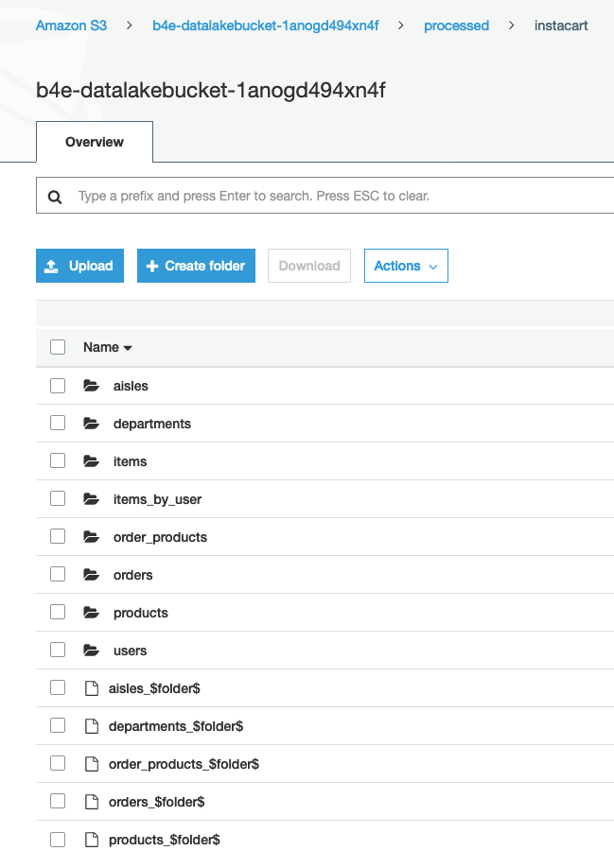Select the departments_$folder$ file checkbox
The image size is (614, 868).
click(x=58, y=726)
